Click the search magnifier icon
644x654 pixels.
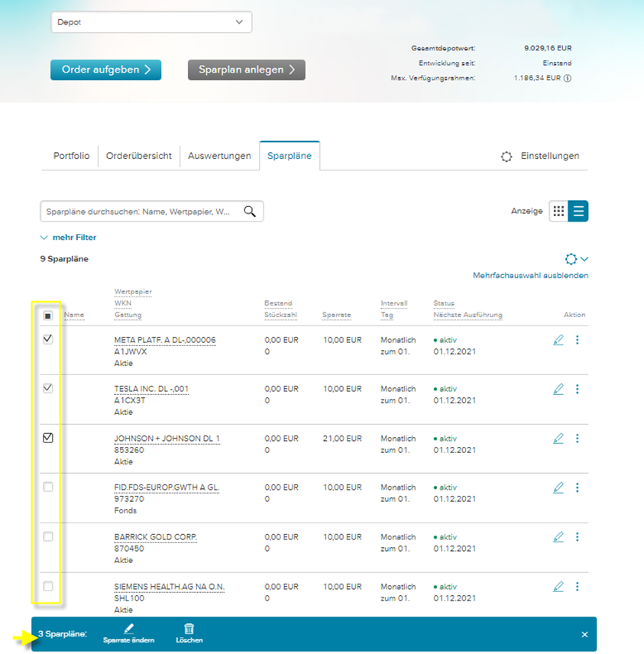250,212
